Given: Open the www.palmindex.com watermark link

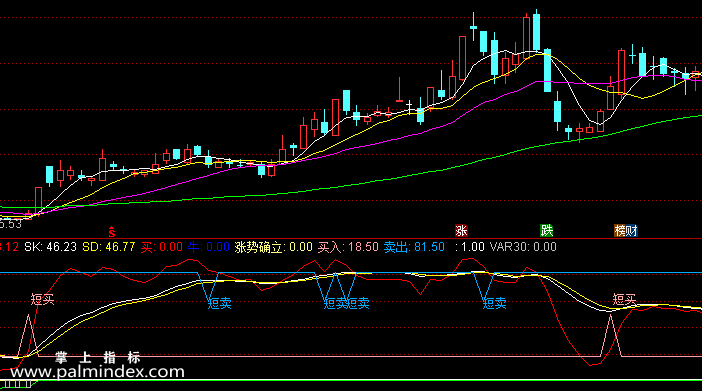Looking at the screenshot, I should [x=97, y=372].
